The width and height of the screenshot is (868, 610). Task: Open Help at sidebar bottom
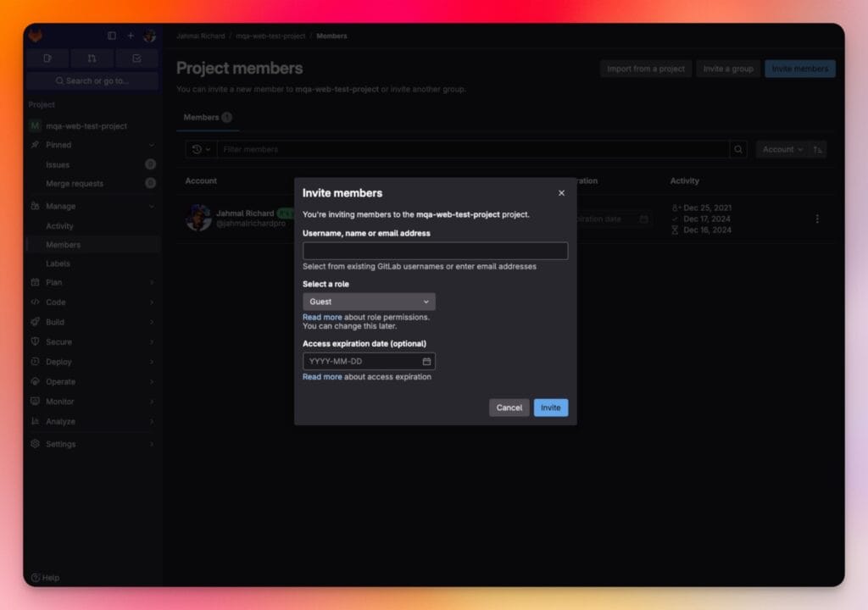(46, 577)
